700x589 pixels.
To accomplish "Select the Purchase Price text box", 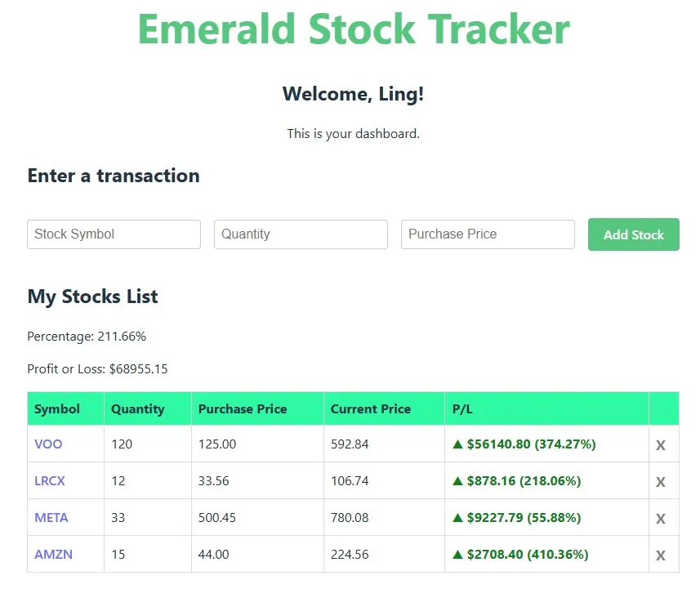I will (x=488, y=234).
